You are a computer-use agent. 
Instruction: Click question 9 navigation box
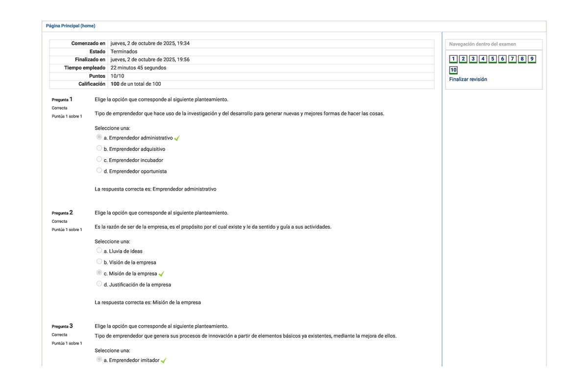[x=532, y=59]
